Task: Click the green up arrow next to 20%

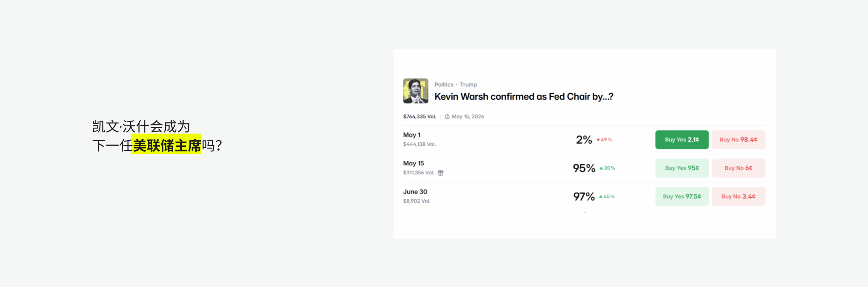Action: click(601, 168)
